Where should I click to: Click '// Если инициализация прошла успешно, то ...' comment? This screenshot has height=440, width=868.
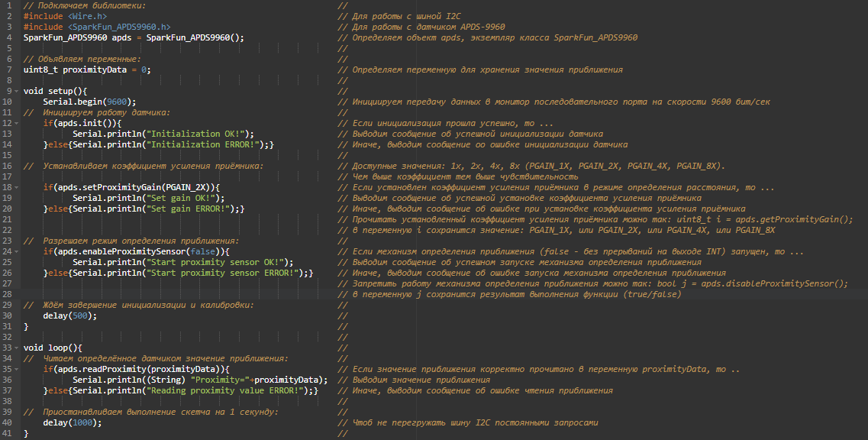click(446, 123)
